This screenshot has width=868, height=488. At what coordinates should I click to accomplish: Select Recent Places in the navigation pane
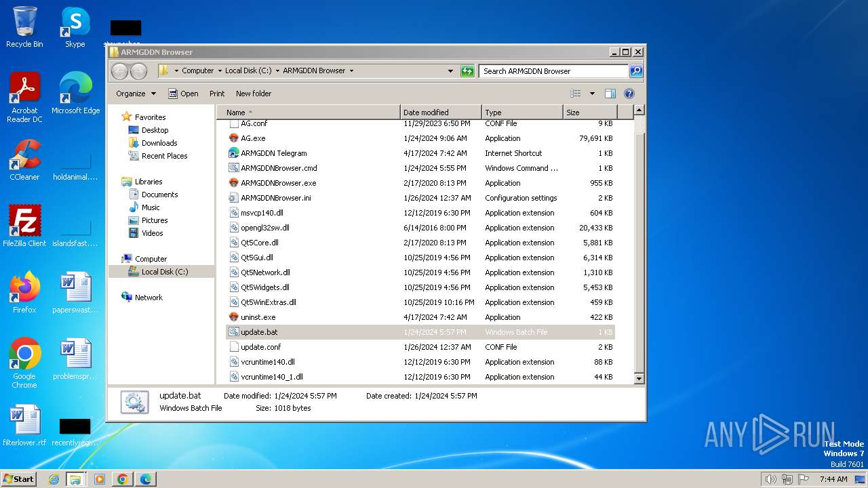[x=164, y=156]
